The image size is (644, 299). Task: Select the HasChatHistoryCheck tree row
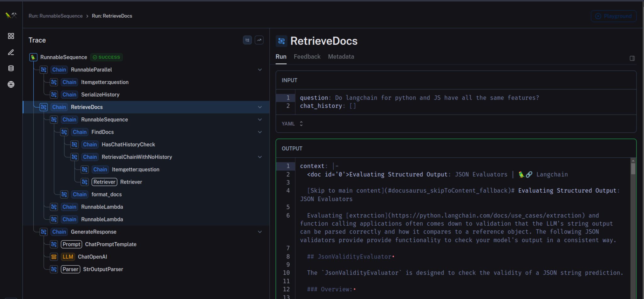(146, 144)
